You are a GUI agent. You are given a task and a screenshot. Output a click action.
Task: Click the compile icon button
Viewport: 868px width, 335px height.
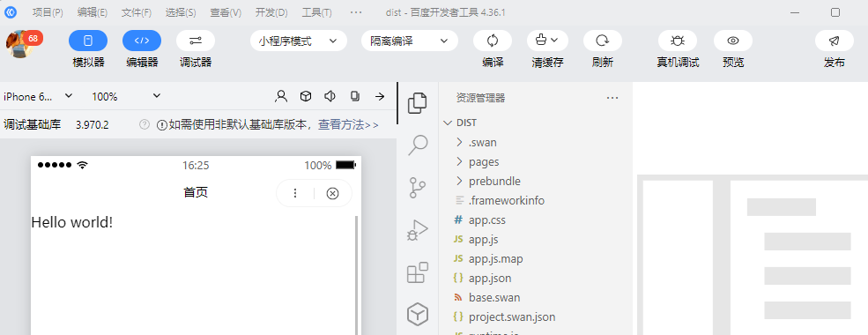(493, 41)
